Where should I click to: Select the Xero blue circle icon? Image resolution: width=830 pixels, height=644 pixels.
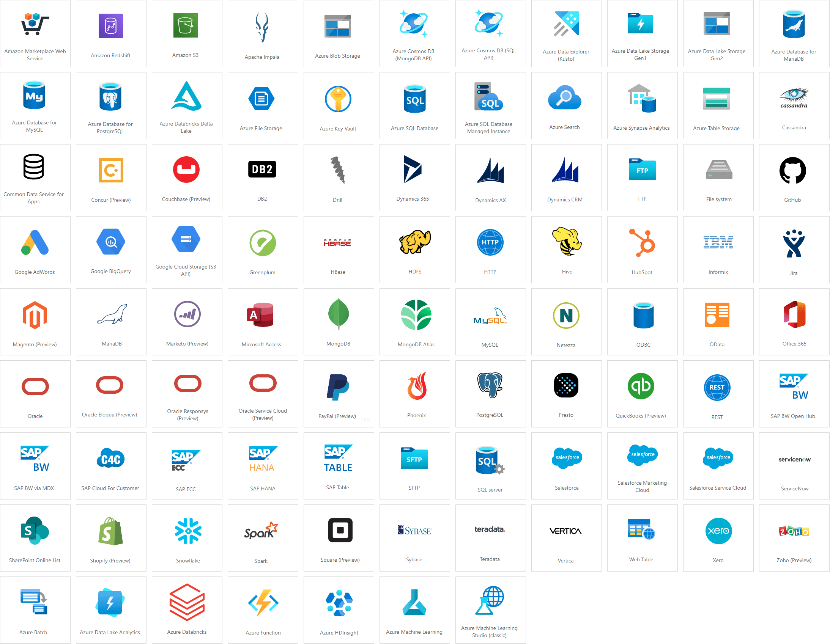[718, 531]
